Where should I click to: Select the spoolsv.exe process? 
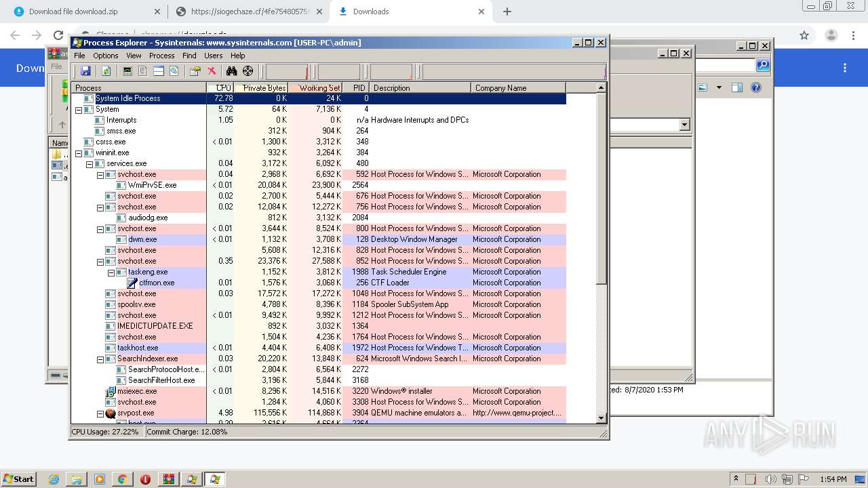[x=319, y=304]
